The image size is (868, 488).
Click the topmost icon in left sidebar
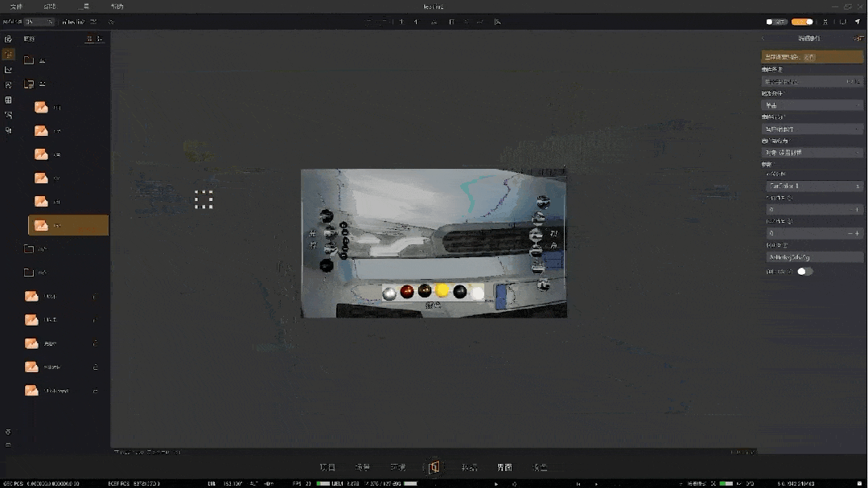click(8, 39)
